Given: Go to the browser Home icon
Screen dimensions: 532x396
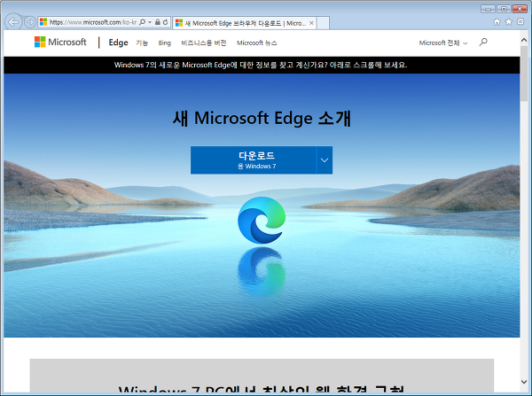Looking at the screenshot, I should tap(497, 22).
